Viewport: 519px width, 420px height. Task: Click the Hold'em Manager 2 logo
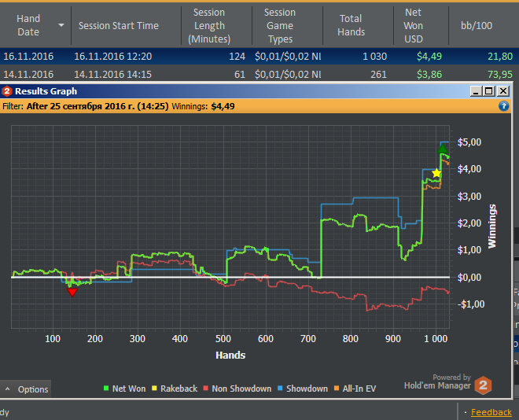coord(483,385)
